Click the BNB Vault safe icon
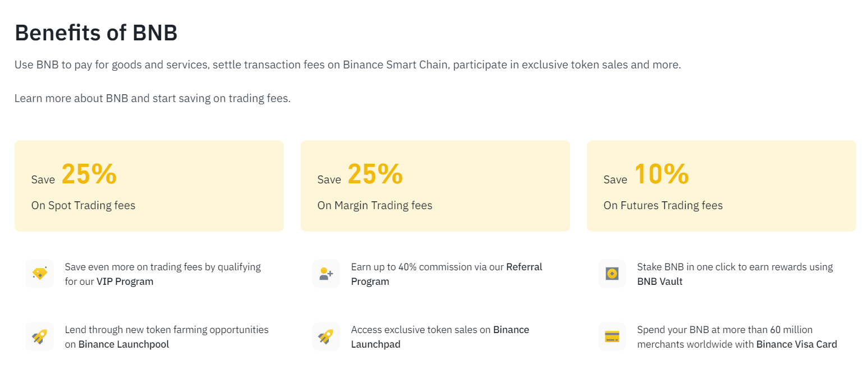 [612, 274]
